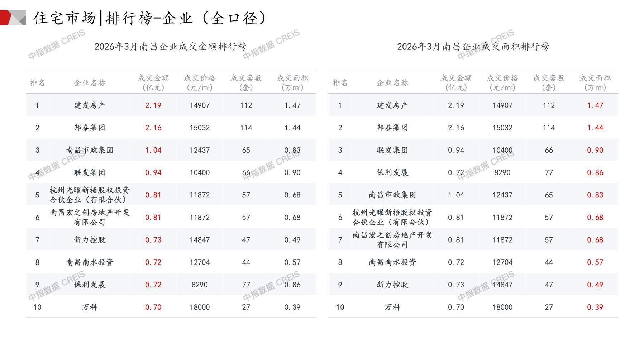Click 保利发展 ranked 4th in the area table
The width and height of the screenshot is (644, 362).
pos(392,172)
